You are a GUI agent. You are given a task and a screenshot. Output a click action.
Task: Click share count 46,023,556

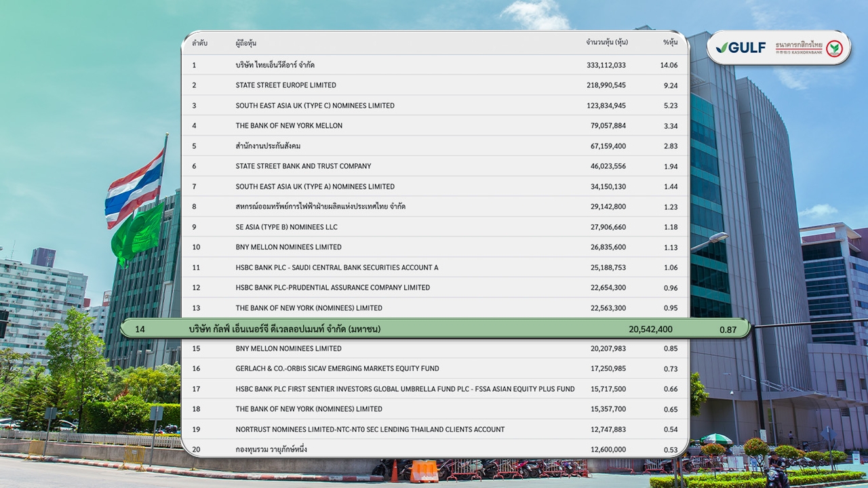[x=608, y=166]
